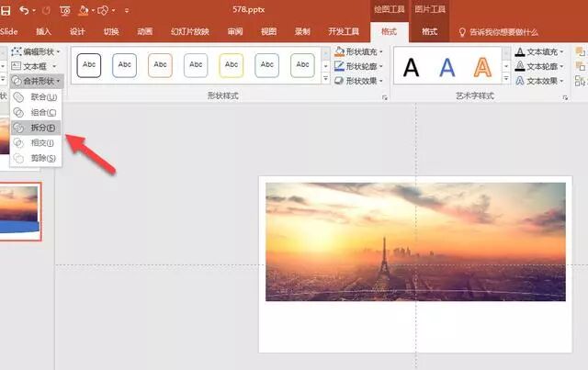Select the Eiffel Tower sunset picture on slide
Screen dimensions: 588x370
coord(415,241)
